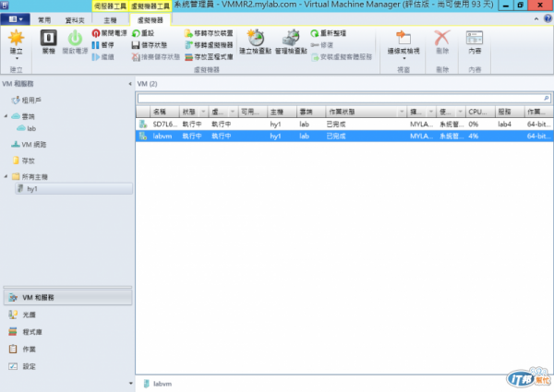Click 存放至程式庫 store in library
This screenshot has width=554, height=392.
tap(209, 57)
